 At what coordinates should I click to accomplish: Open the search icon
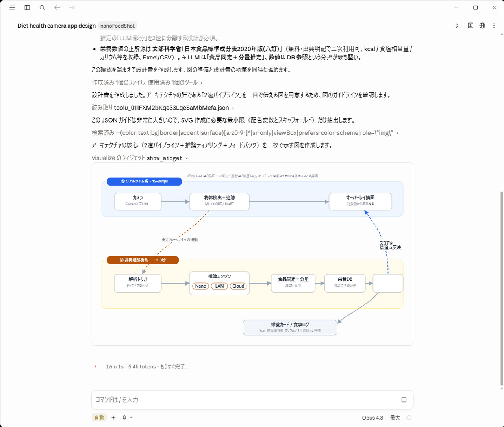42,7
